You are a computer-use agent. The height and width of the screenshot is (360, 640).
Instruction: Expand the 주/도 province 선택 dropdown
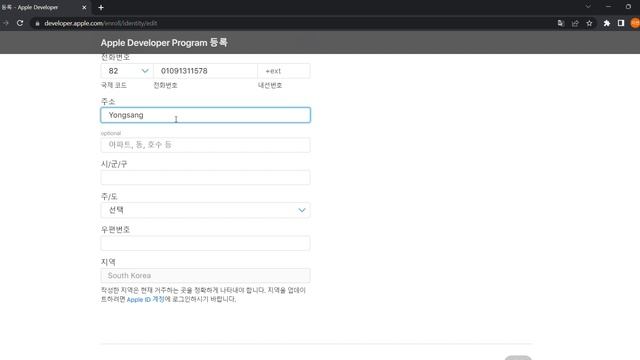pos(205,210)
